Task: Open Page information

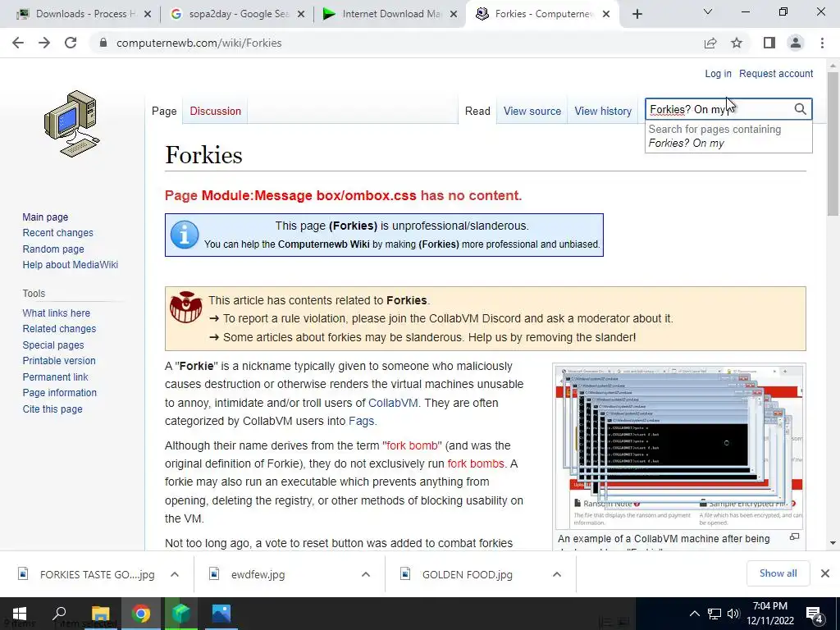Action: pyautogui.click(x=59, y=392)
